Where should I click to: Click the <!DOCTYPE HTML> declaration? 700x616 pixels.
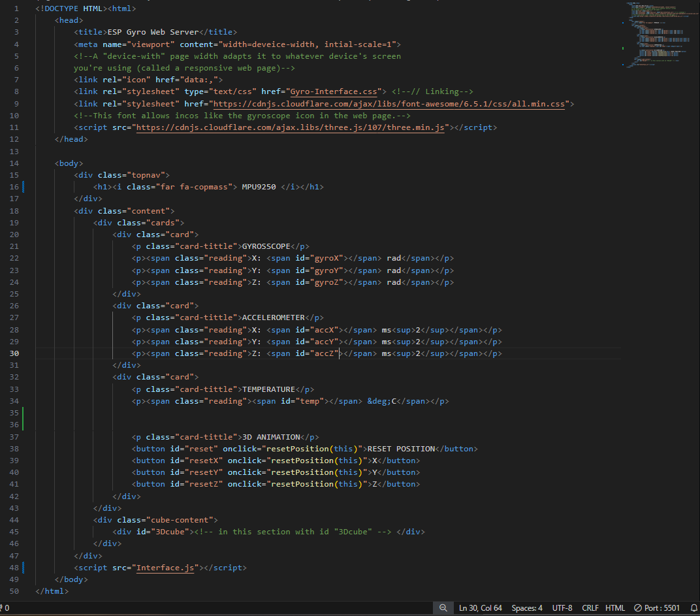(71, 8)
